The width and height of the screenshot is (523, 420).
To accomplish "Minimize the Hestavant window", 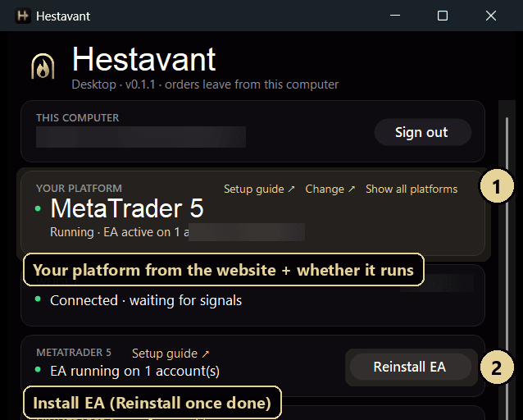I will (395, 16).
